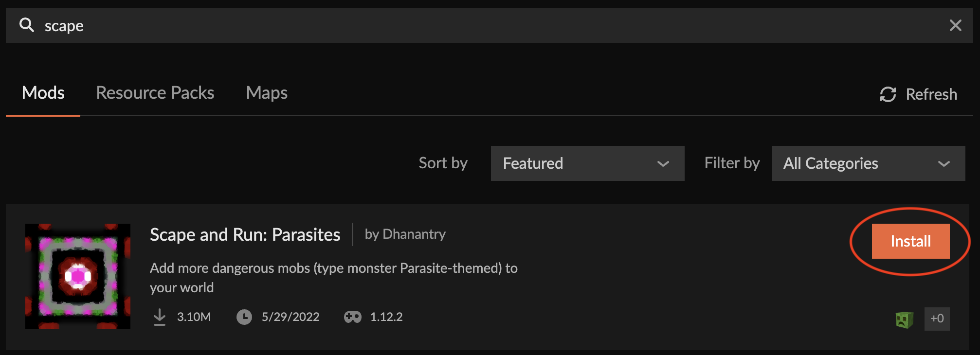Click the game controller version icon
The image size is (980, 355).
tap(353, 317)
